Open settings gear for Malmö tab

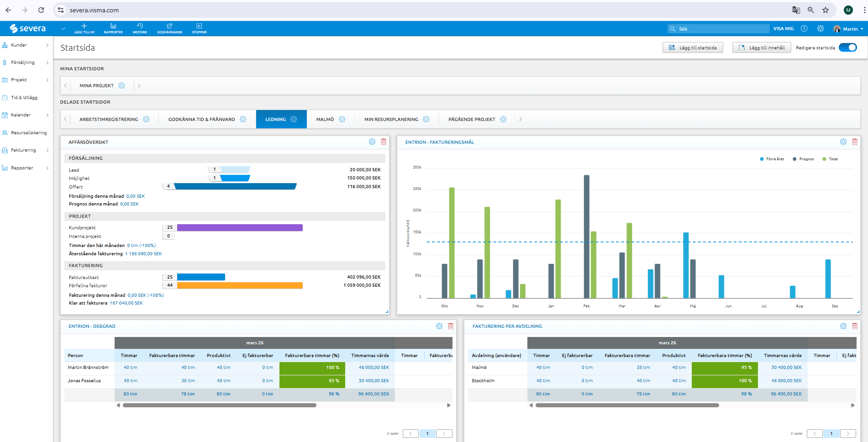[342, 119]
